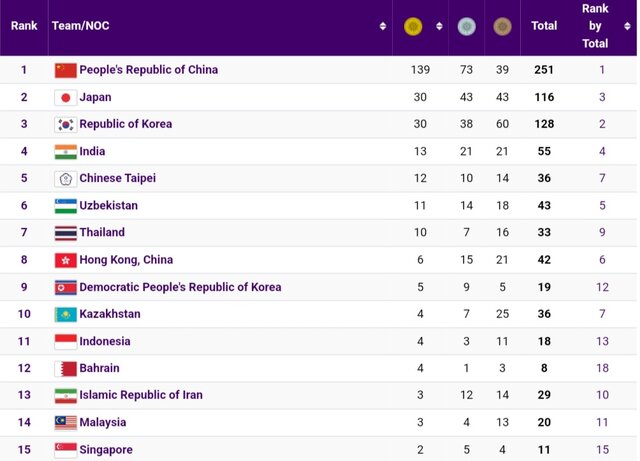Sort table by gold medal arrows
The height and width of the screenshot is (461, 640).
(x=436, y=26)
